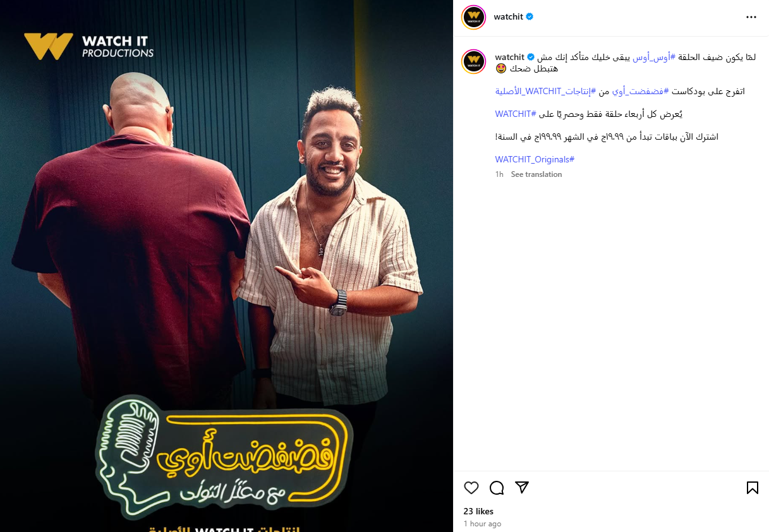Open the watchit avatar beside the caption
The width and height of the screenshot is (769, 532).
(473, 62)
